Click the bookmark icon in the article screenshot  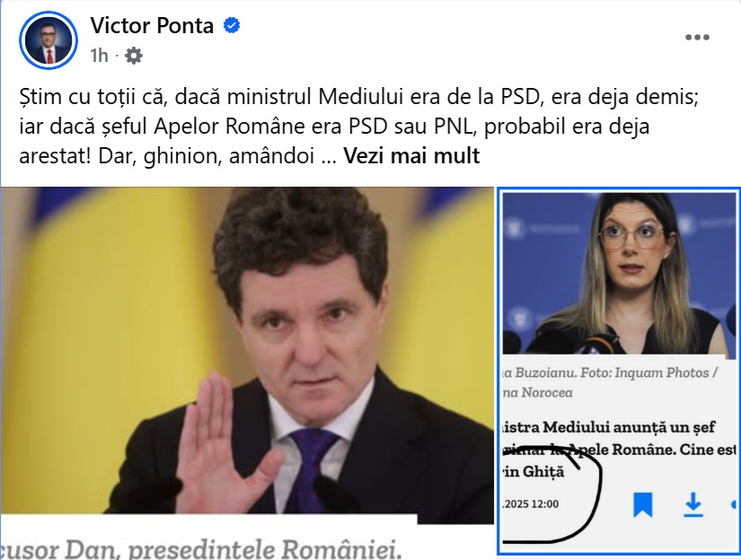pos(643,504)
